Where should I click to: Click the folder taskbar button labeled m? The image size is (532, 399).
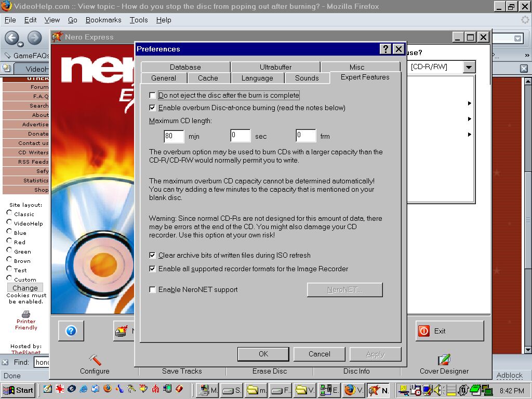[x=257, y=390]
